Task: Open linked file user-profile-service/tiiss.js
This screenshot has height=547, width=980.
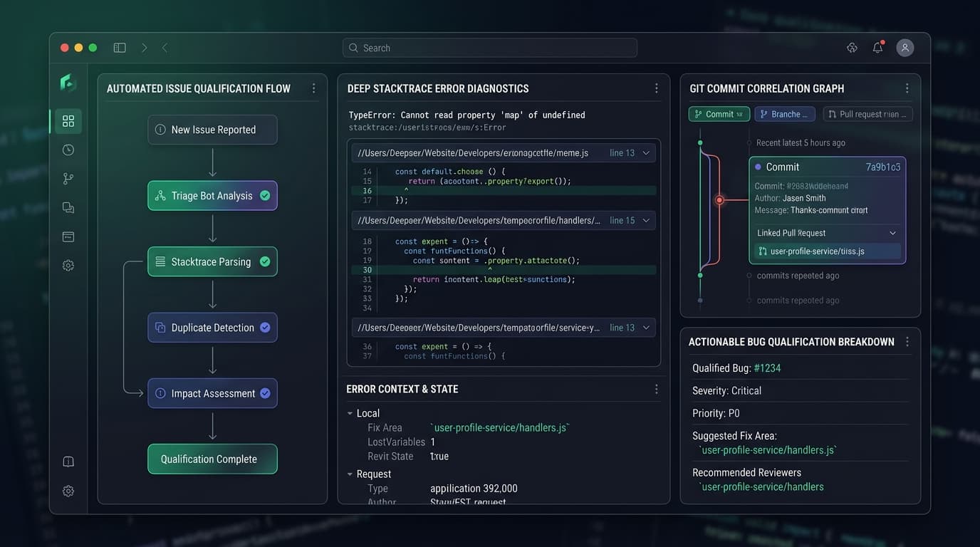Action: coord(828,251)
